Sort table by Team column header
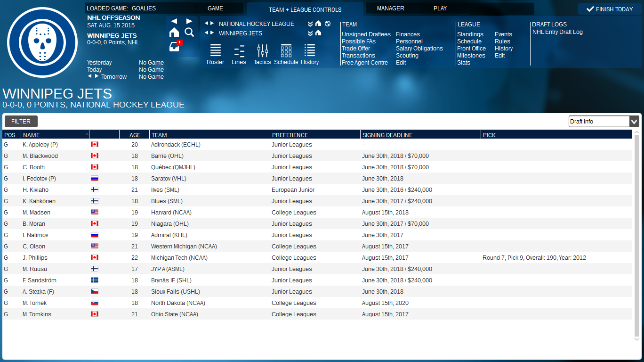Image resolution: width=644 pixels, height=362 pixels. 210,135
